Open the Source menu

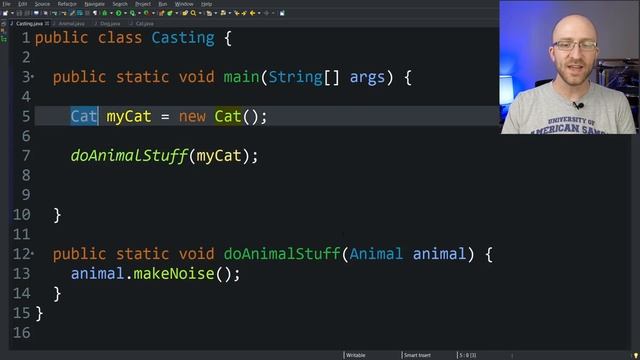coord(42,4)
